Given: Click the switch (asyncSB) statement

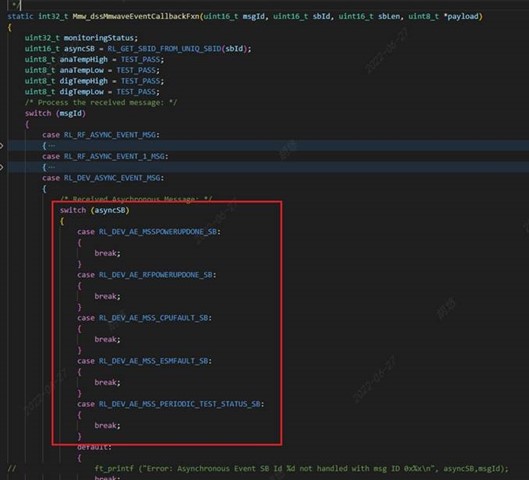Looking at the screenshot, I should [94, 210].
